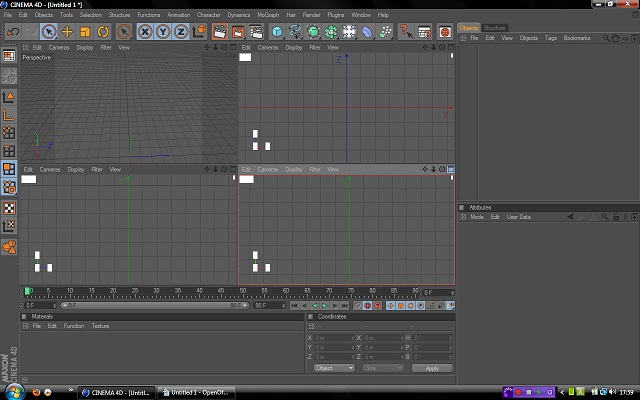Click the checkerboard Texture tool icon
640x400 pixels.
(x=9, y=208)
